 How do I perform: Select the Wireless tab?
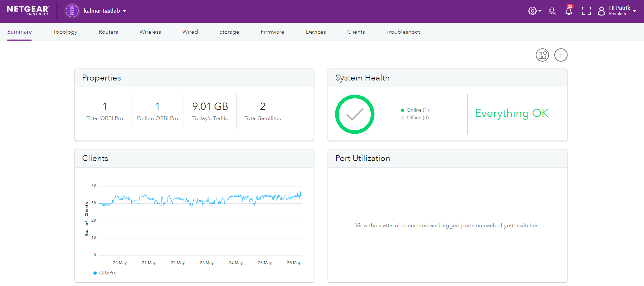pos(150,32)
